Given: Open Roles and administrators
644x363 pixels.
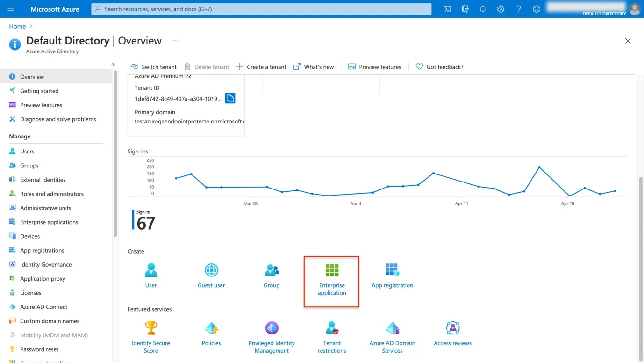Looking at the screenshot, I should tap(56, 194).
